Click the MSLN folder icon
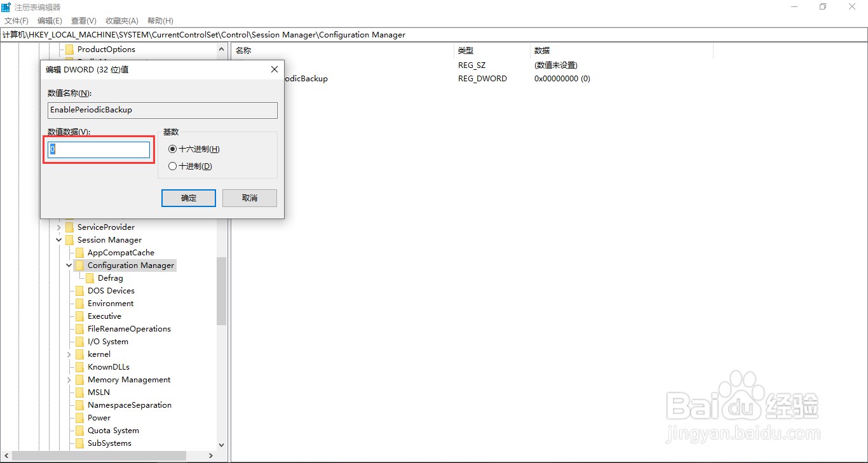Viewport: 868px width, 463px height. tap(79, 393)
